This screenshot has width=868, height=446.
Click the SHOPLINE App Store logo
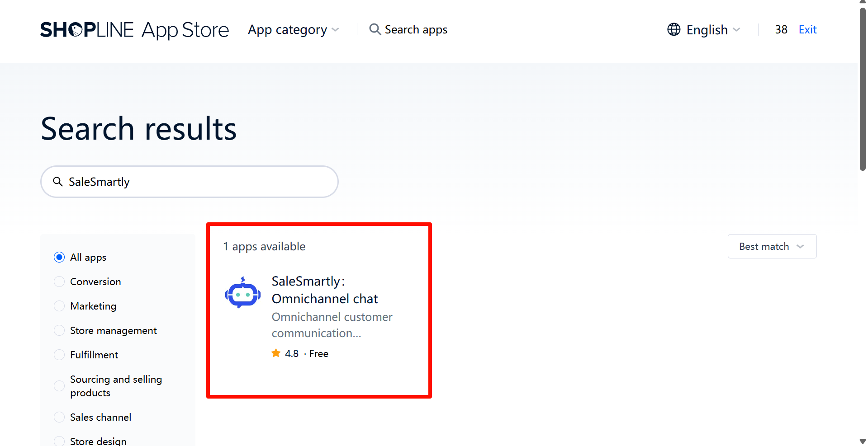(134, 30)
